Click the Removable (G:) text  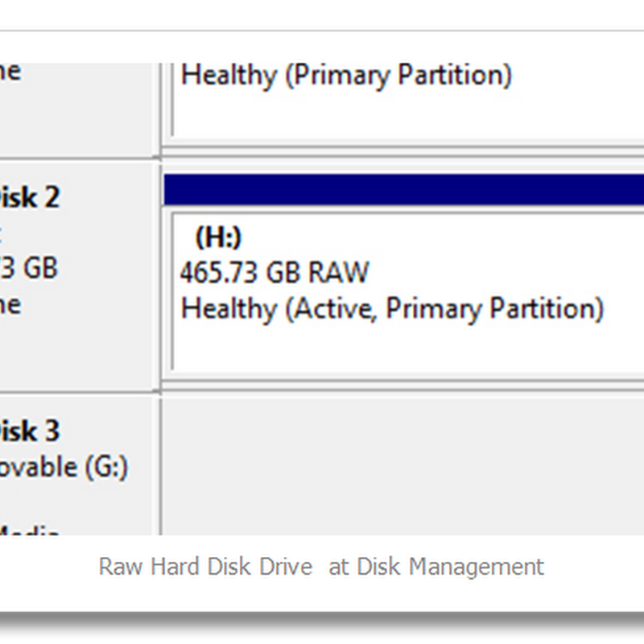(x=63, y=467)
